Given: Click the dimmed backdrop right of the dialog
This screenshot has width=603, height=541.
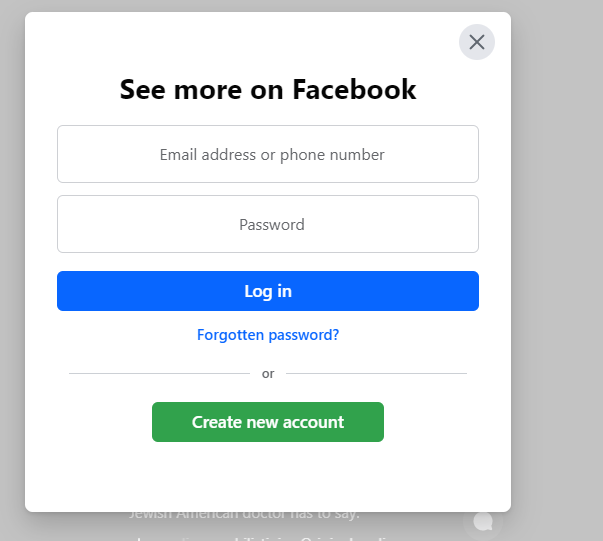Looking at the screenshot, I should (x=557, y=270).
